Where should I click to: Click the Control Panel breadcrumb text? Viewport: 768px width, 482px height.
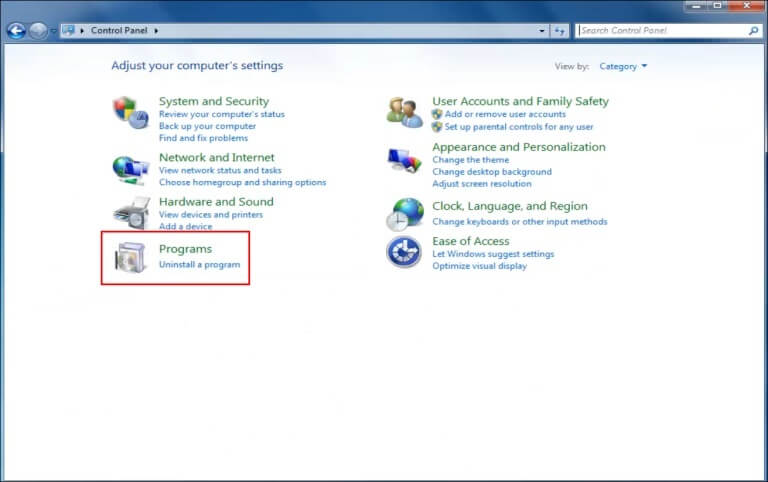click(119, 30)
